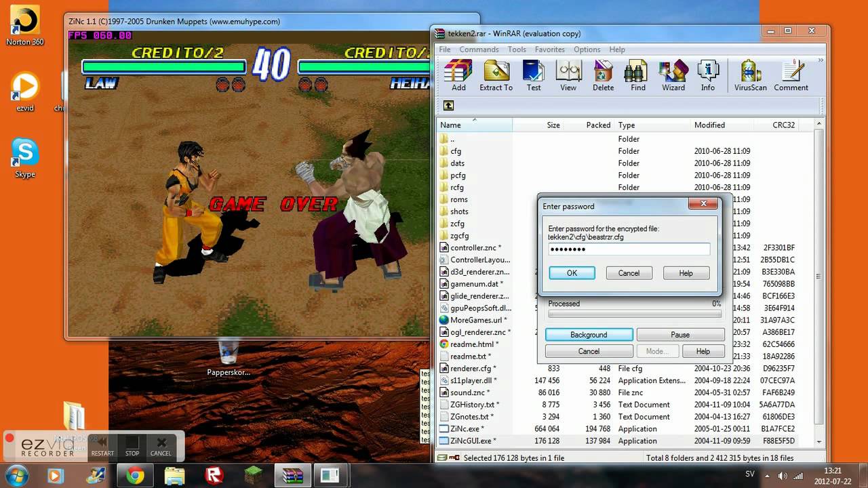Viewport: 868px width, 488px height.
Task: Click the Find binoculars icon
Action: click(x=638, y=75)
